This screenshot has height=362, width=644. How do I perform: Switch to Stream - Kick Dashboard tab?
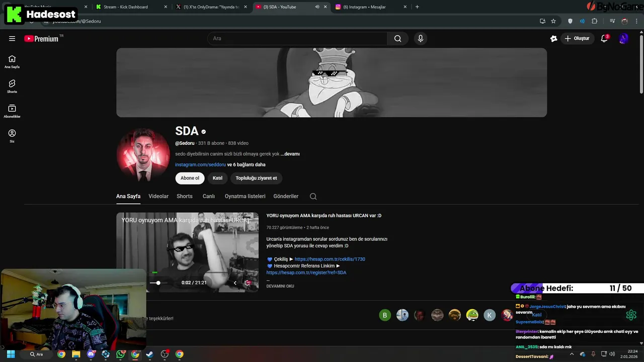(x=126, y=7)
